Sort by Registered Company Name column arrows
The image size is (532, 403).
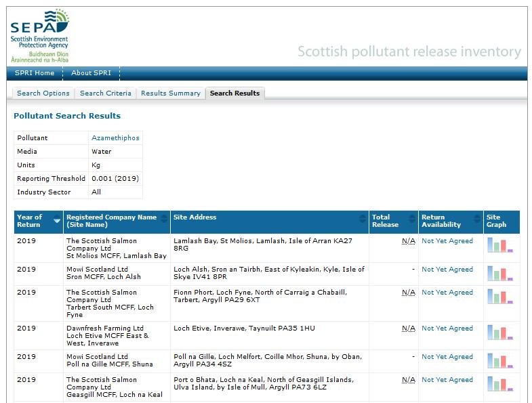(164, 219)
